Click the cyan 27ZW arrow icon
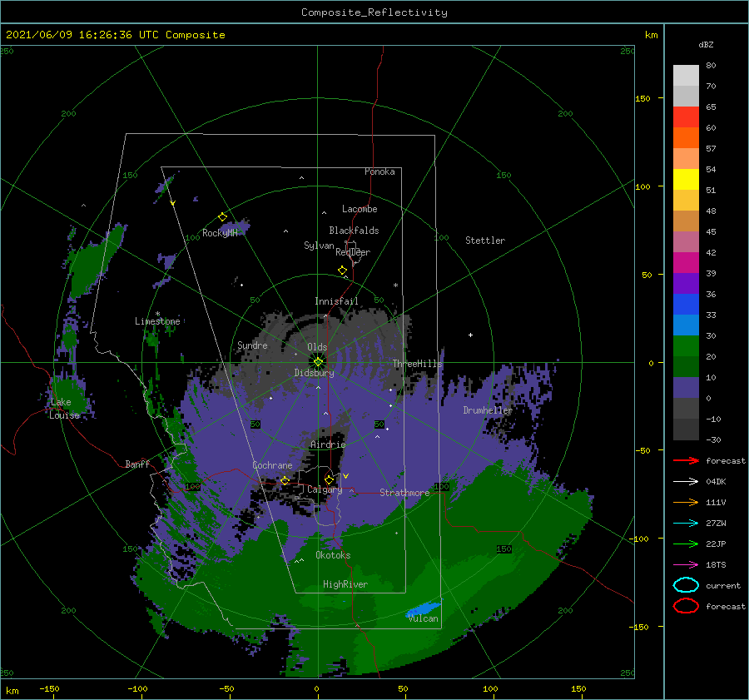749x700 pixels. click(686, 524)
